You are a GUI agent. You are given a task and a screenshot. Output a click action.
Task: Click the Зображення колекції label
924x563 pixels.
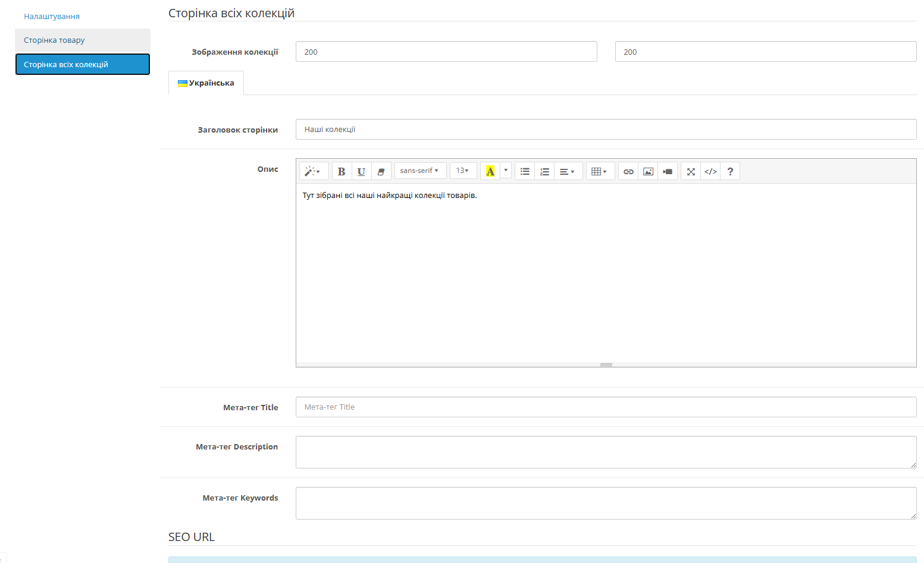(235, 52)
